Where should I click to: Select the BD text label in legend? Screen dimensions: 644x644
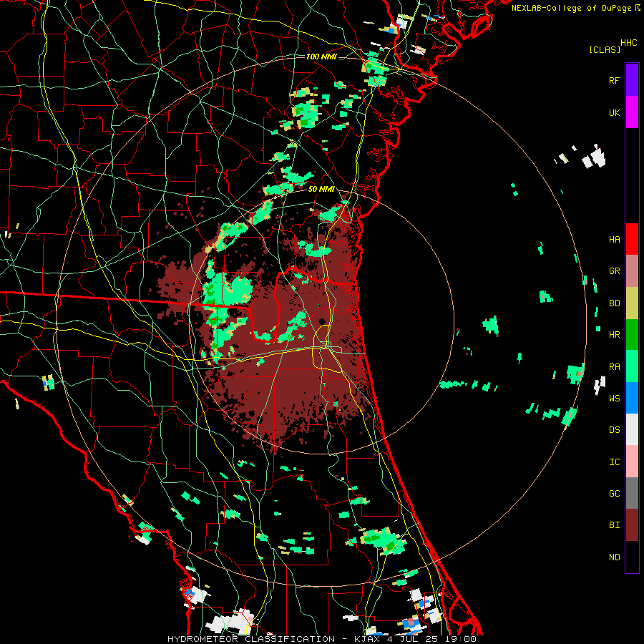click(614, 303)
